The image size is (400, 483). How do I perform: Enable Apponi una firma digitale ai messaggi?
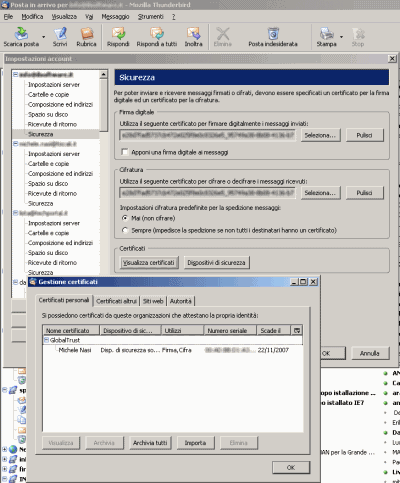125,152
